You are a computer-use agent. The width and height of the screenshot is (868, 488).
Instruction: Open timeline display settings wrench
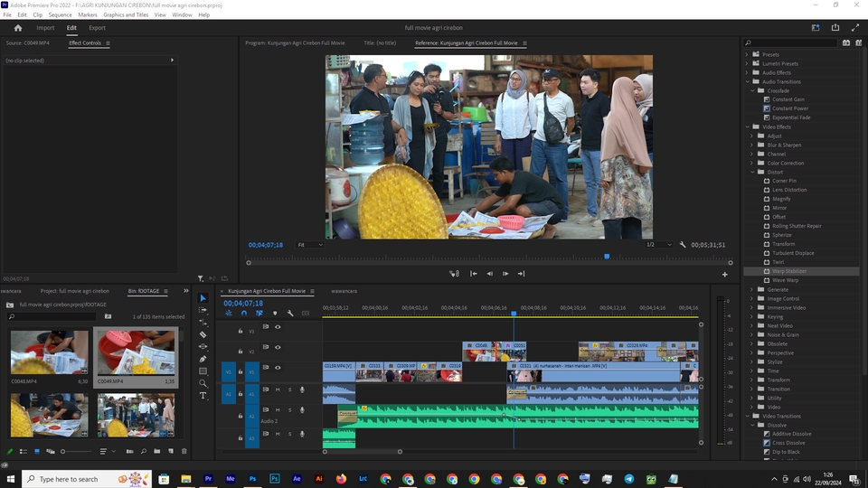[x=290, y=314]
